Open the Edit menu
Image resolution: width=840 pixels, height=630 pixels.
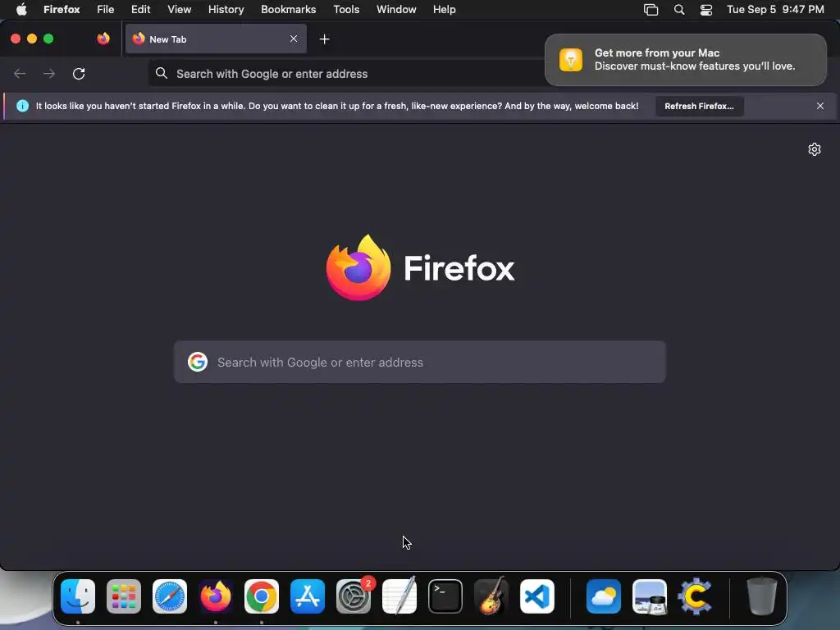coord(141,10)
